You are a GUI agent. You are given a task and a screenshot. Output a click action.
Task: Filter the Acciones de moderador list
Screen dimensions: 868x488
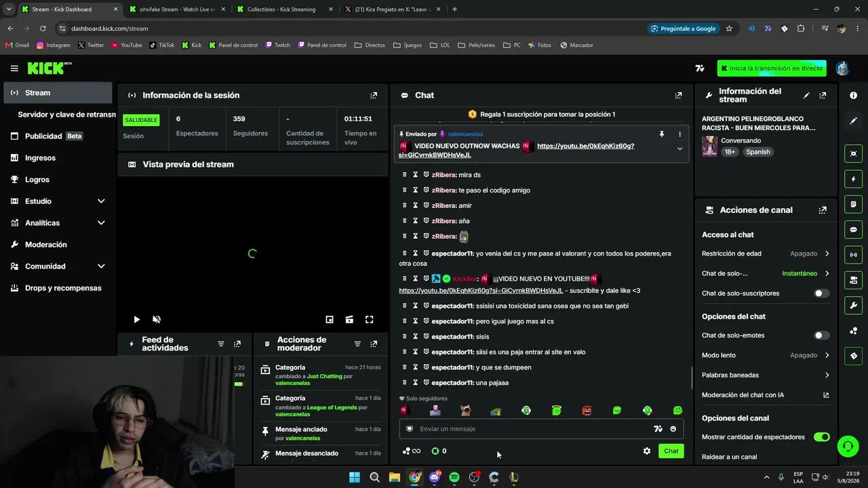point(357,344)
